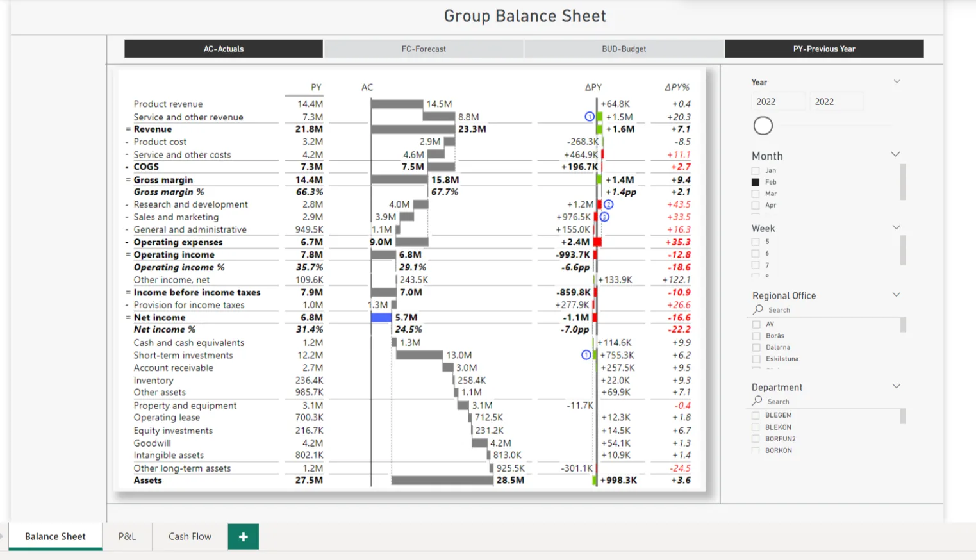
Task: Click the Year start value field 2022
Action: (x=778, y=102)
